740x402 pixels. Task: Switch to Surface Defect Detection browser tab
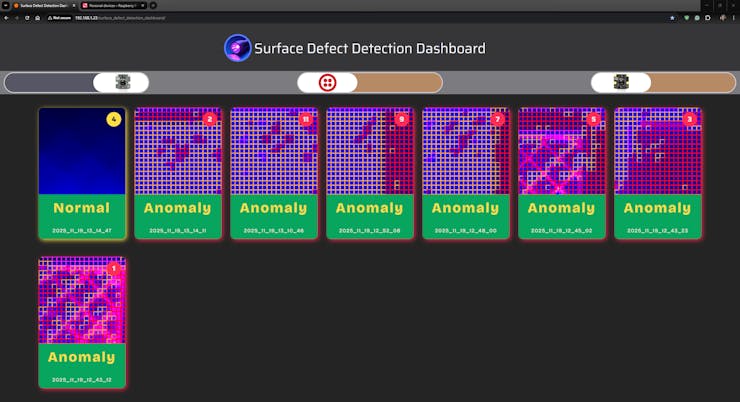tap(44, 6)
